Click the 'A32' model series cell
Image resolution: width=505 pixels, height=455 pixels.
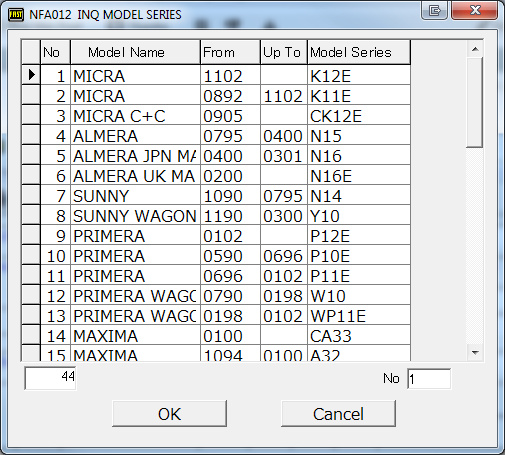click(359, 353)
